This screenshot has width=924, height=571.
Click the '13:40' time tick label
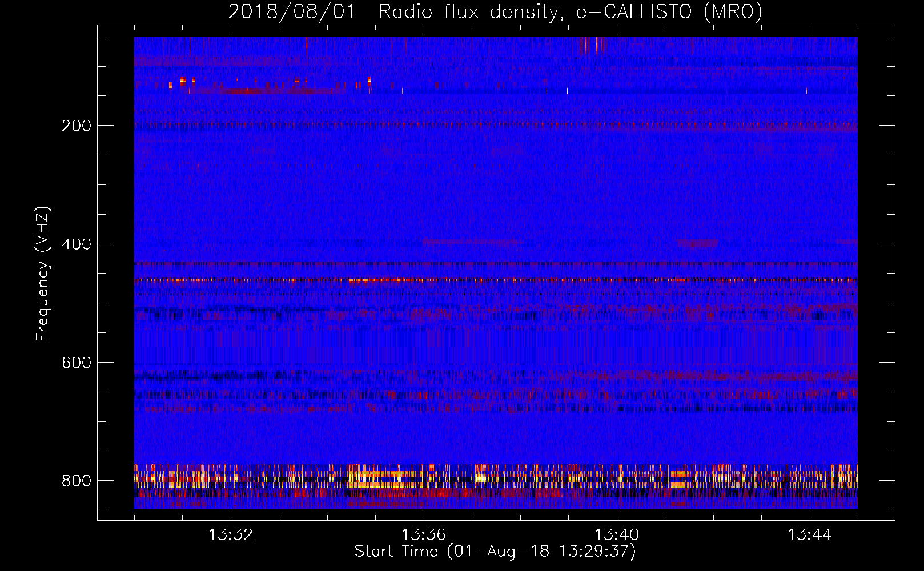point(617,535)
